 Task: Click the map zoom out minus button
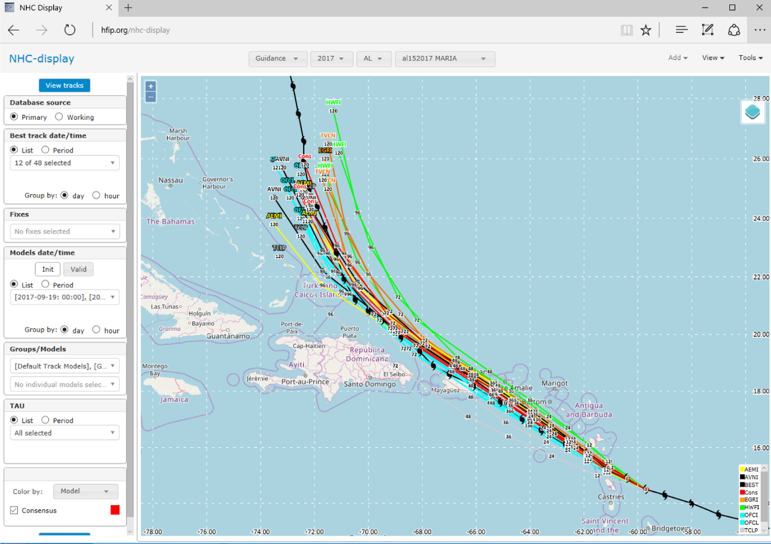point(150,97)
